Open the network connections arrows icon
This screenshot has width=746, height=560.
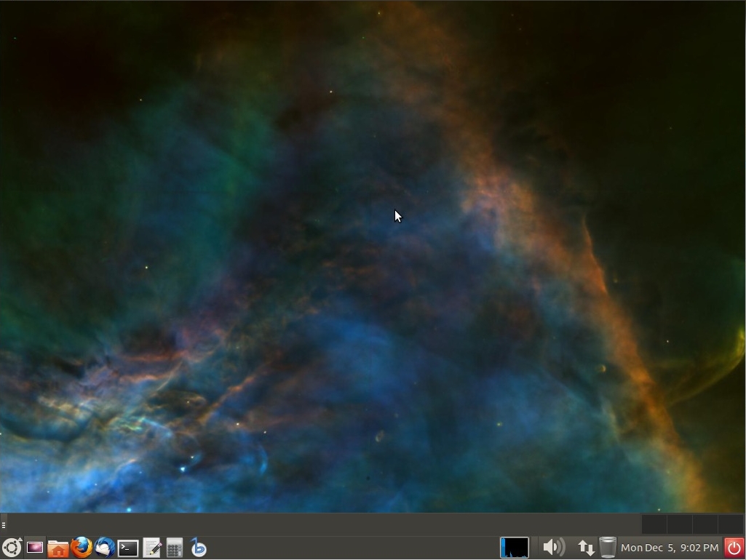[x=586, y=548]
